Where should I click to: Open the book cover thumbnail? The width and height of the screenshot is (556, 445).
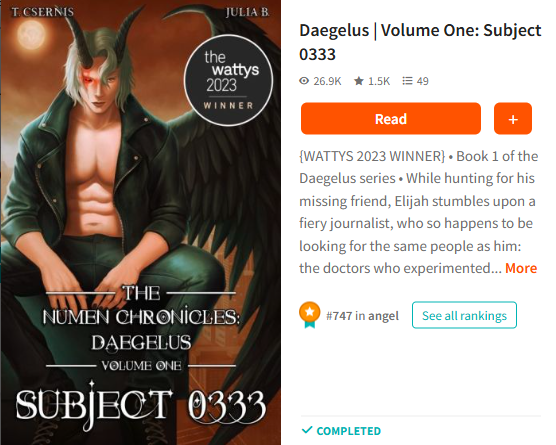tap(141, 222)
